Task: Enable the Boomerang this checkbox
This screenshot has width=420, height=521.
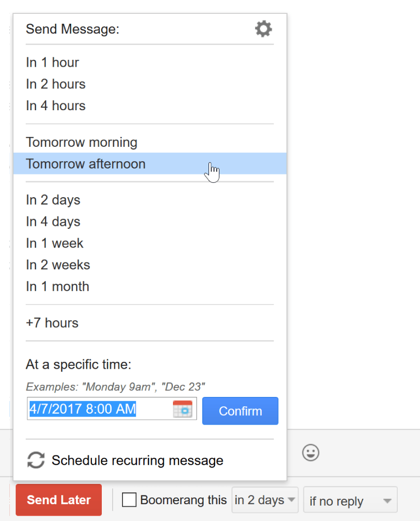Action: 129,500
